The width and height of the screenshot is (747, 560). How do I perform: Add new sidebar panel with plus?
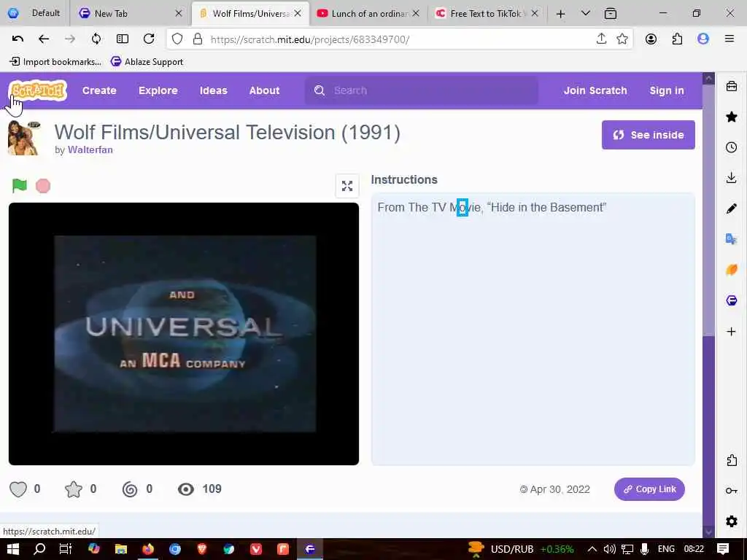coord(731,332)
